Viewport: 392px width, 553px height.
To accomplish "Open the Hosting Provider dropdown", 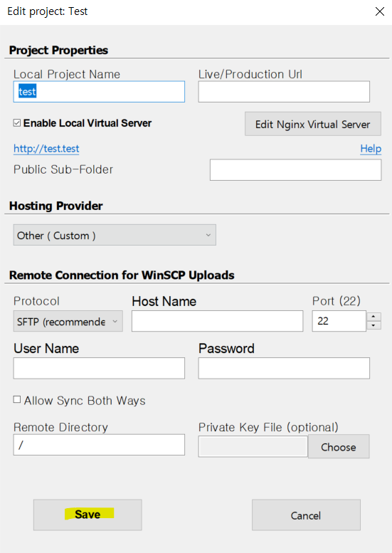I will (x=115, y=235).
